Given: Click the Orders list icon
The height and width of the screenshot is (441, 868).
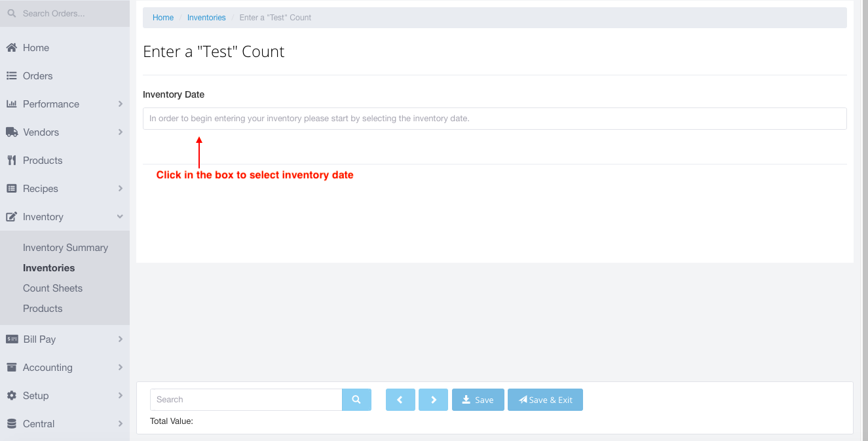Looking at the screenshot, I should [x=11, y=76].
